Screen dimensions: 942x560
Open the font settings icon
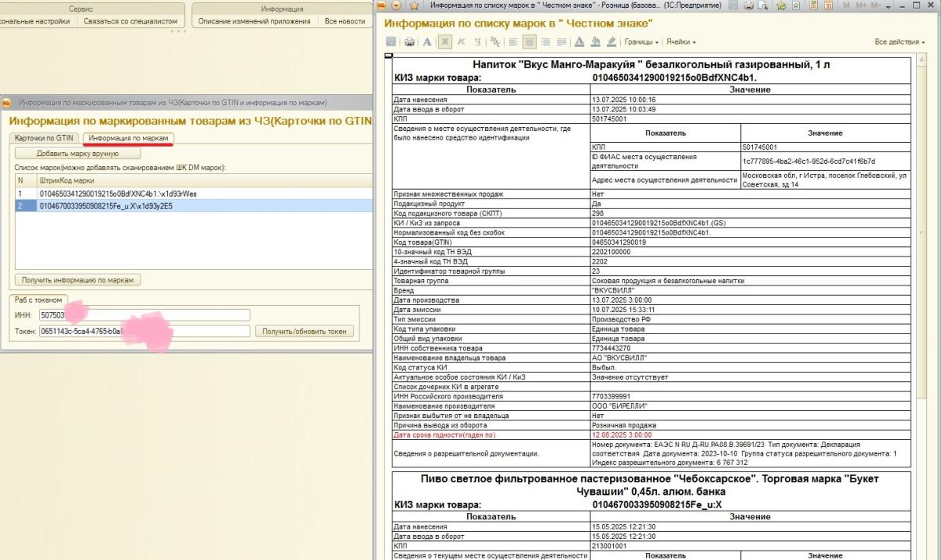(x=427, y=42)
